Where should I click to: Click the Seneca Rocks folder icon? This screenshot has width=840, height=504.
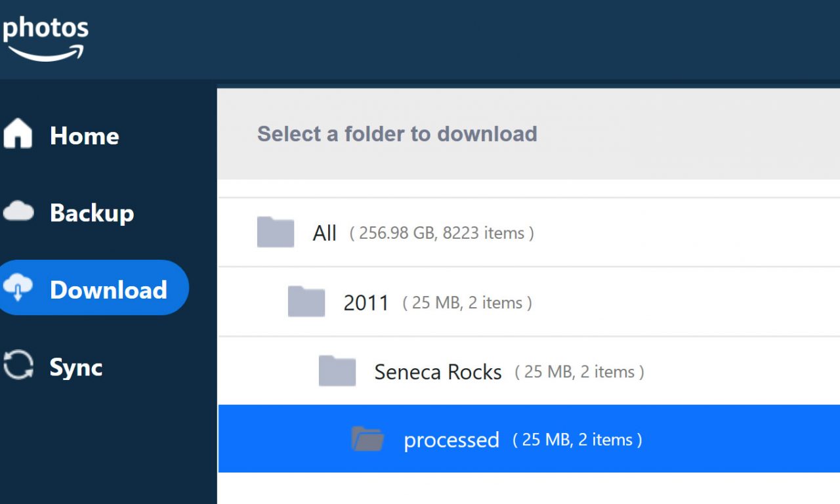pos(337,371)
